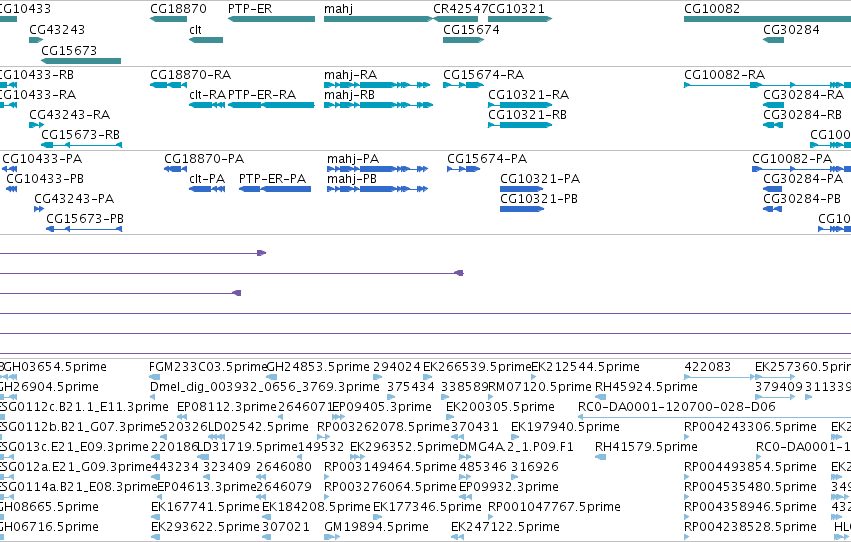Select transcript CG43243-RA
Viewport: 851px width, 542px height.
pyautogui.click(x=36, y=125)
